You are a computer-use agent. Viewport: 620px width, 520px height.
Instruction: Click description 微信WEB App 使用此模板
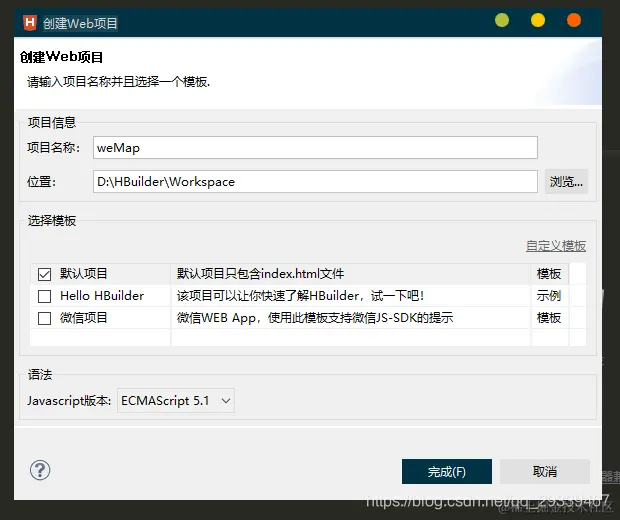315,318
